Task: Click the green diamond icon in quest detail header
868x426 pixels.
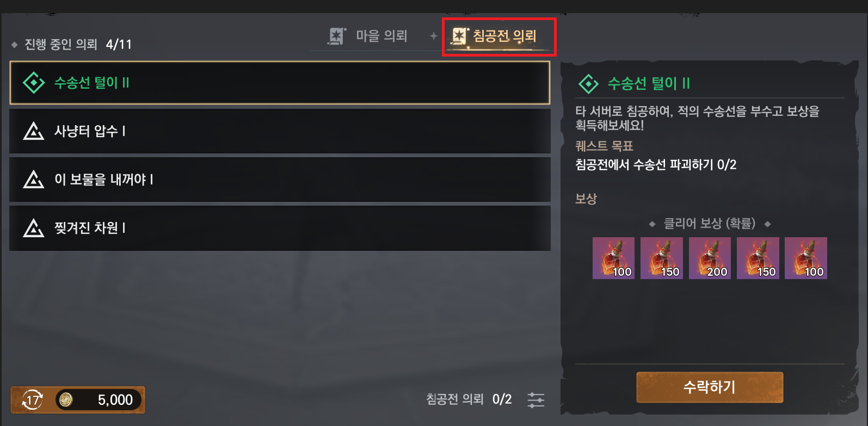Action: (588, 84)
